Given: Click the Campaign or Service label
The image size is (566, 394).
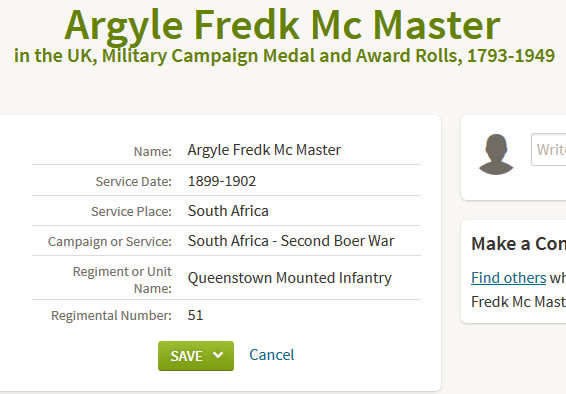Looking at the screenshot, I should click(x=110, y=242).
